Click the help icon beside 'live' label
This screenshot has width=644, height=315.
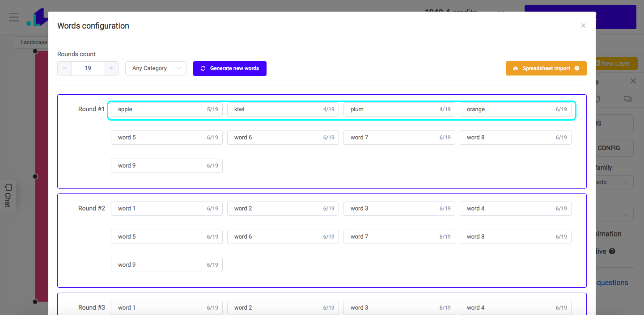[612, 251]
